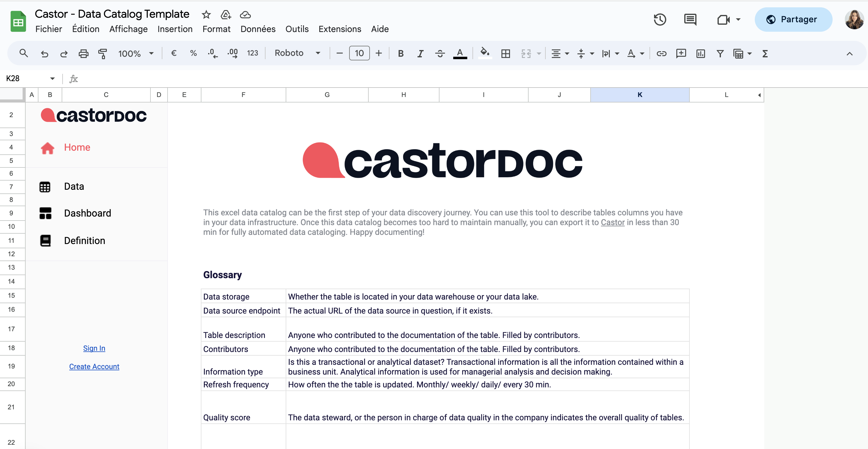
Task: Toggle italic formatting
Action: pyautogui.click(x=420, y=53)
